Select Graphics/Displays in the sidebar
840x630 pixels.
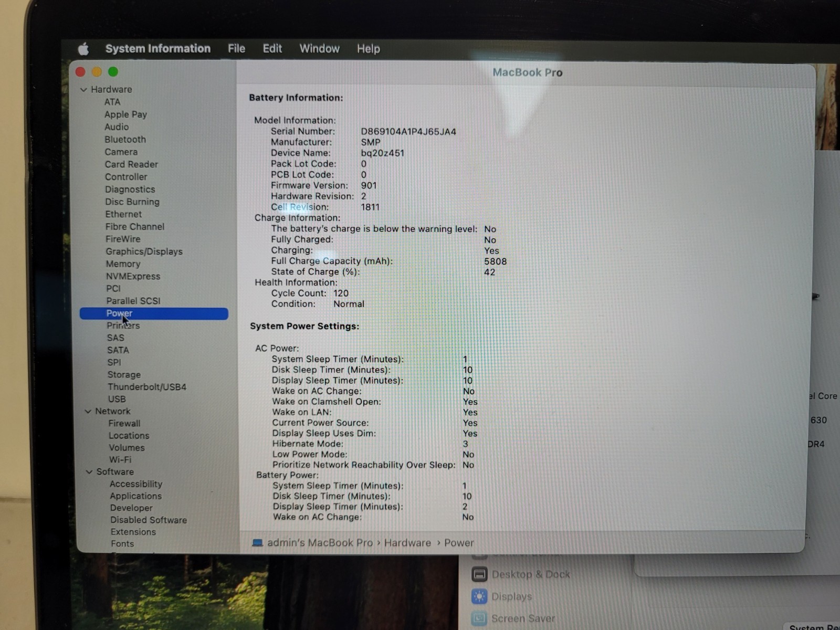pos(144,252)
